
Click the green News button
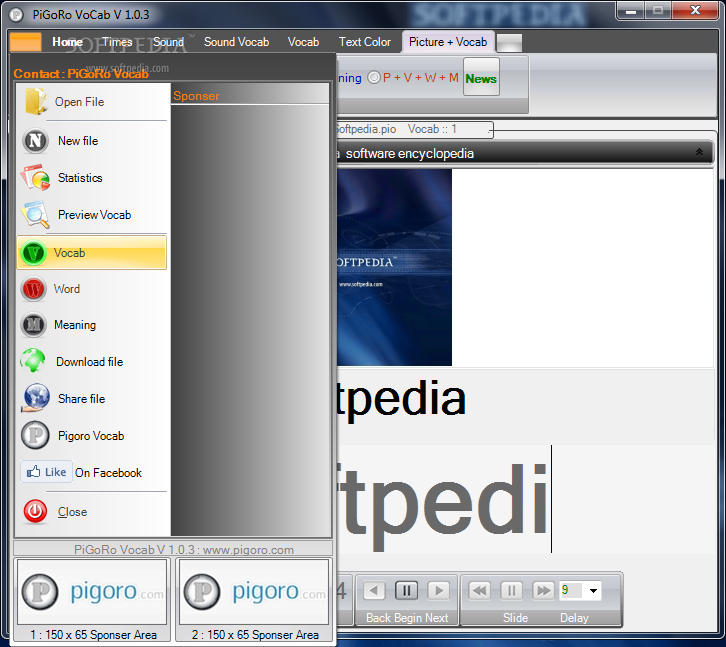(481, 77)
